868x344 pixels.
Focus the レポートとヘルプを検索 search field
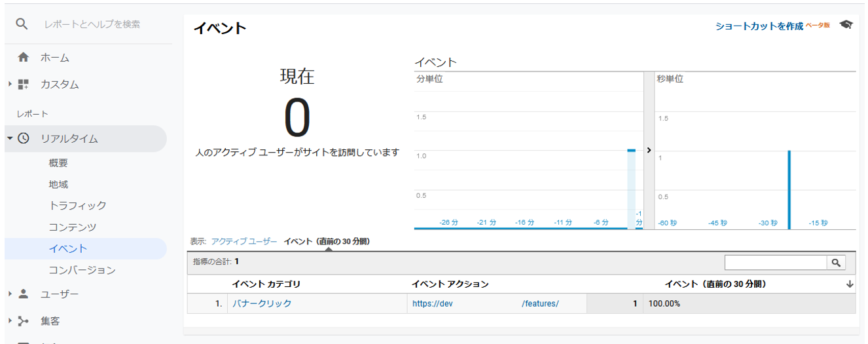tap(92, 24)
